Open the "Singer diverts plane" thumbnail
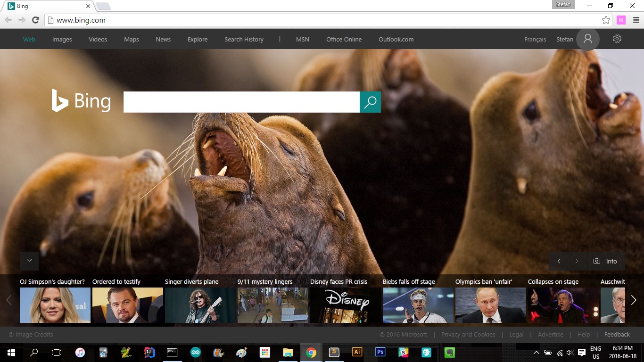This screenshot has width=644, height=362. [x=200, y=305]
